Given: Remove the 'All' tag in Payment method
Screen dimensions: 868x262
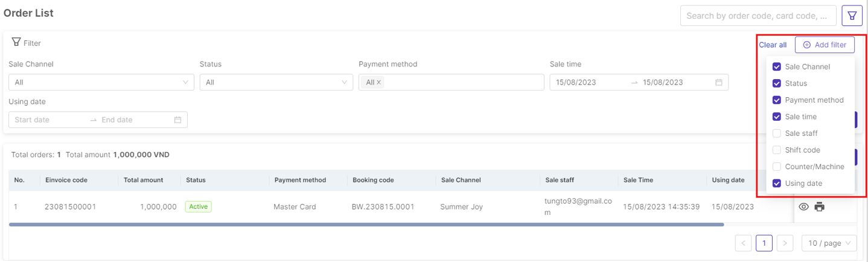Looking at the screenshot, I should tap(379, 83).
